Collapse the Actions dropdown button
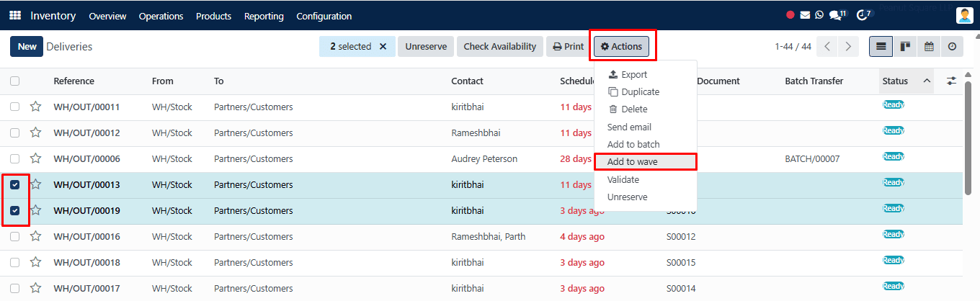Screen dimensions: 980x301 click(x=621, y=47)
